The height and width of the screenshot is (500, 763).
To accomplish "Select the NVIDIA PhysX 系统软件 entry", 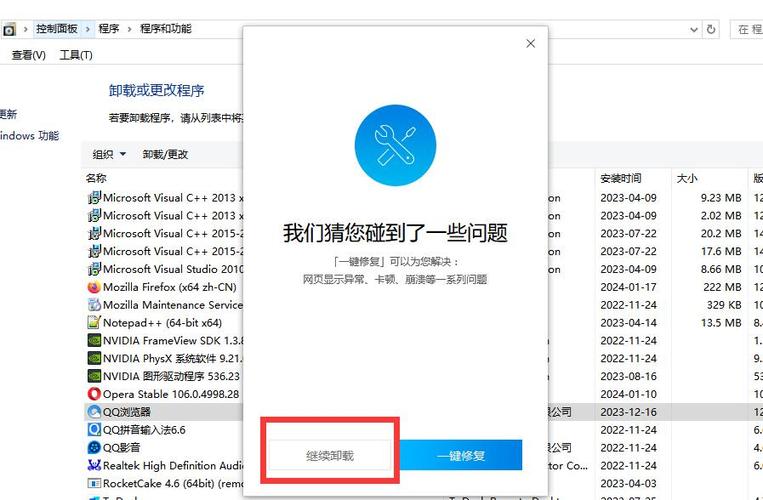I will click(173, 358).
